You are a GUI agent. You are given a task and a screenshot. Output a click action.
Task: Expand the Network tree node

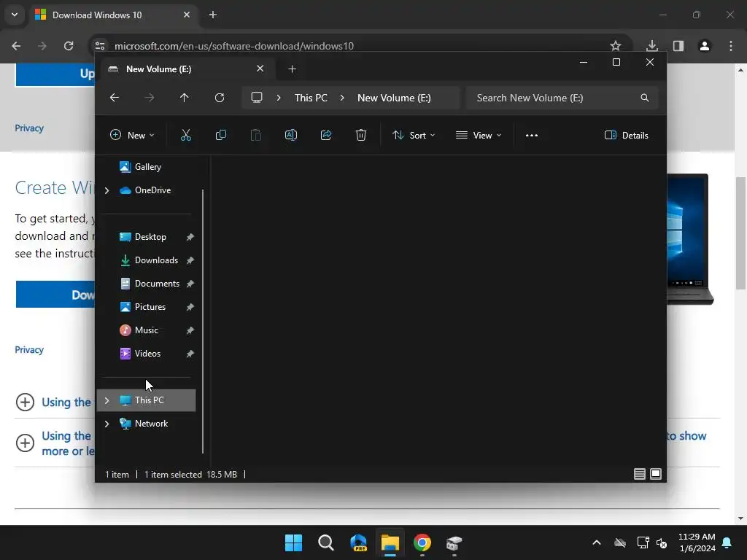[107, 424]
